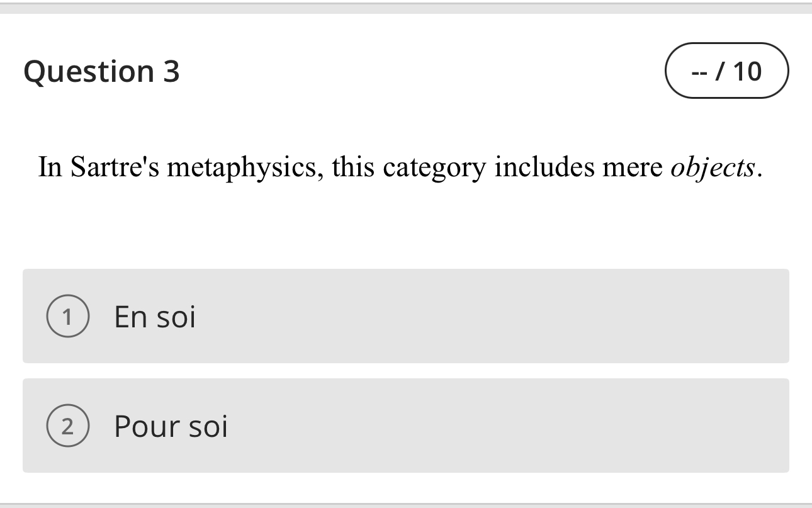Click the En soi answer label text
This screenshot has width=812, height=508.
[x=154, y=316]
